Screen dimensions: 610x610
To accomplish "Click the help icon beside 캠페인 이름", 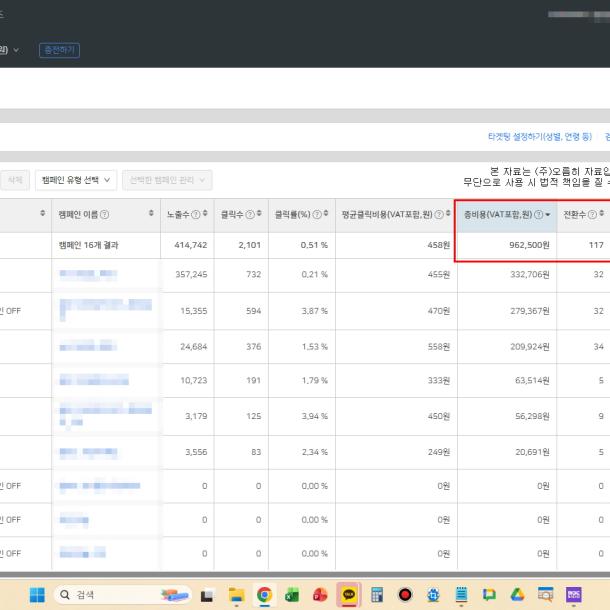I will (x=105, y=215).
